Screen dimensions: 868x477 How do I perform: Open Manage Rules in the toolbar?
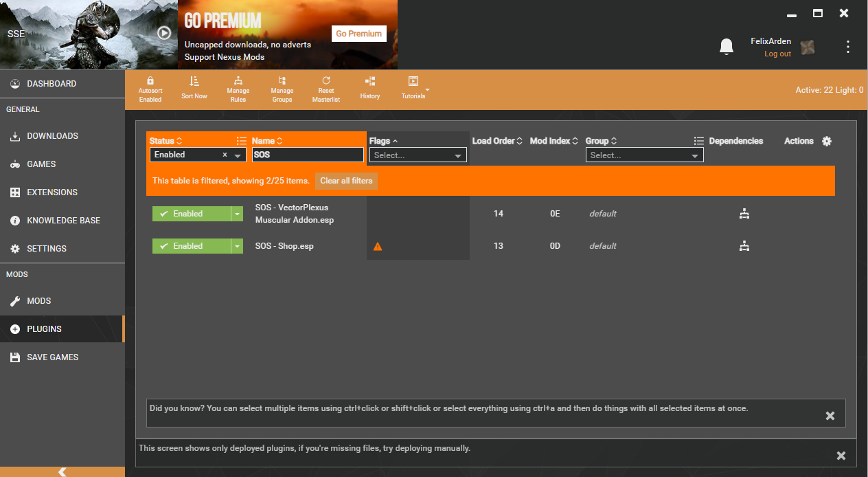(238, 82)
